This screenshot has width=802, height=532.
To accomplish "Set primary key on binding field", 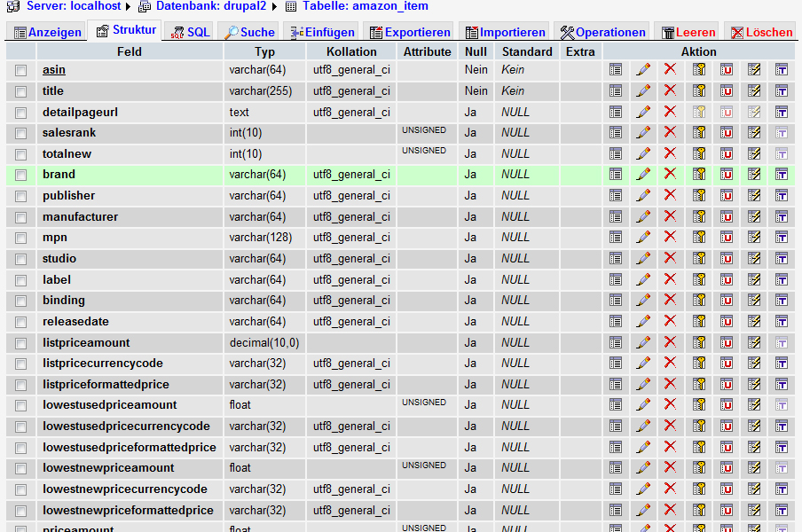I will click(698, 301).
